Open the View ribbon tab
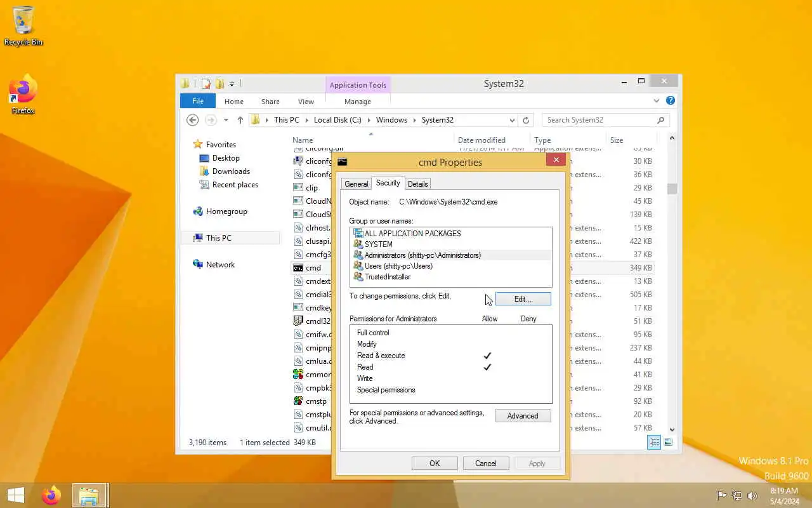This screenshot has width=812, height=508. point(306,102)
